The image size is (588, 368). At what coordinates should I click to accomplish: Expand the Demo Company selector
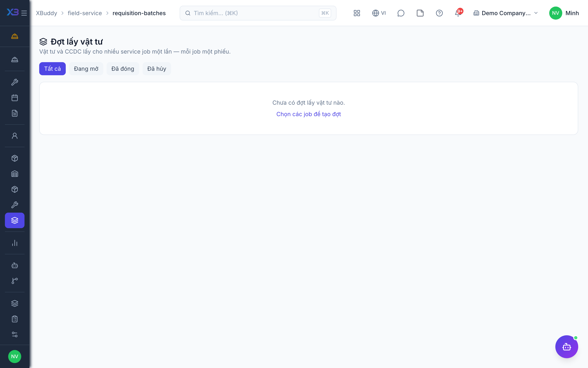pos(506,13)
